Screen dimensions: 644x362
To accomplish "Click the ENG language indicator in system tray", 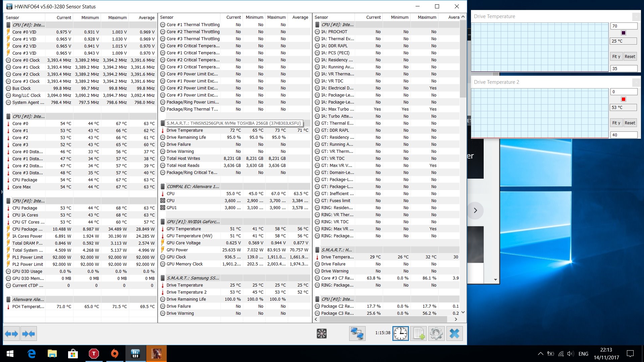I will pos(583,354).
